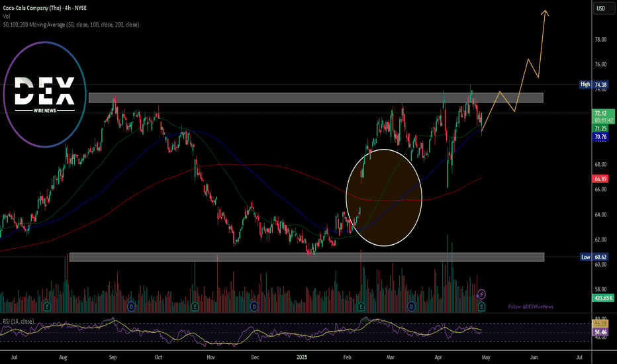The width and height of the screenshot is (617, 364).
Task: Click the RSI (14, close) legend
Action: [19, 322]
